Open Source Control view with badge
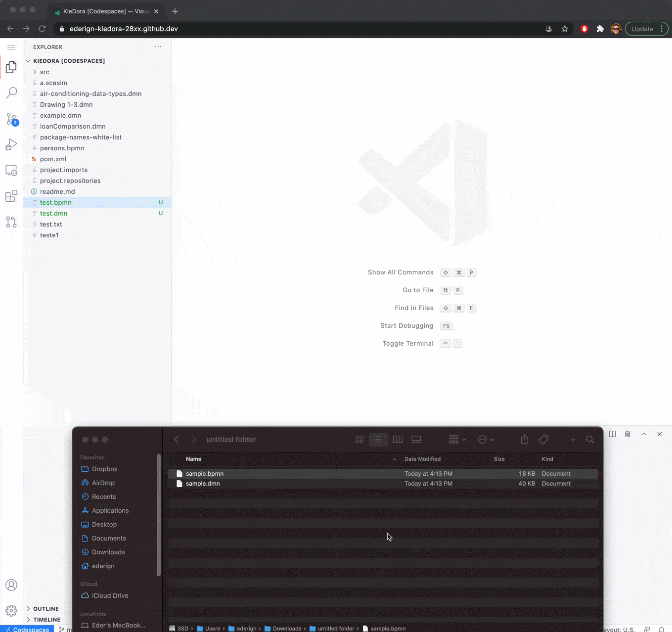The height and width of the screenshot is (632, 672). (11, 119)
